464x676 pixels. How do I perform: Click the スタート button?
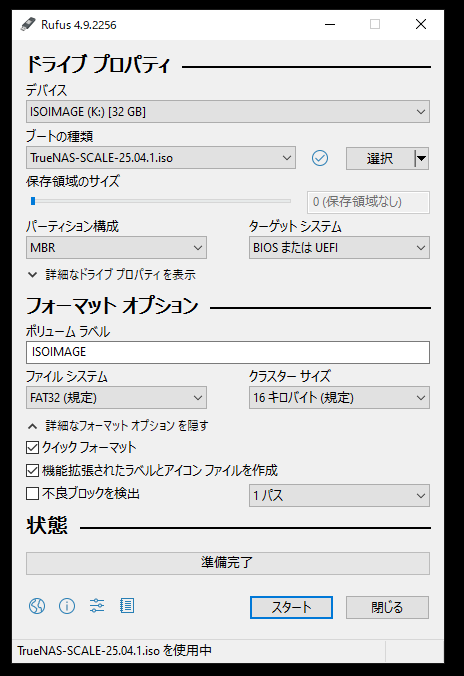tap(291, 607)
